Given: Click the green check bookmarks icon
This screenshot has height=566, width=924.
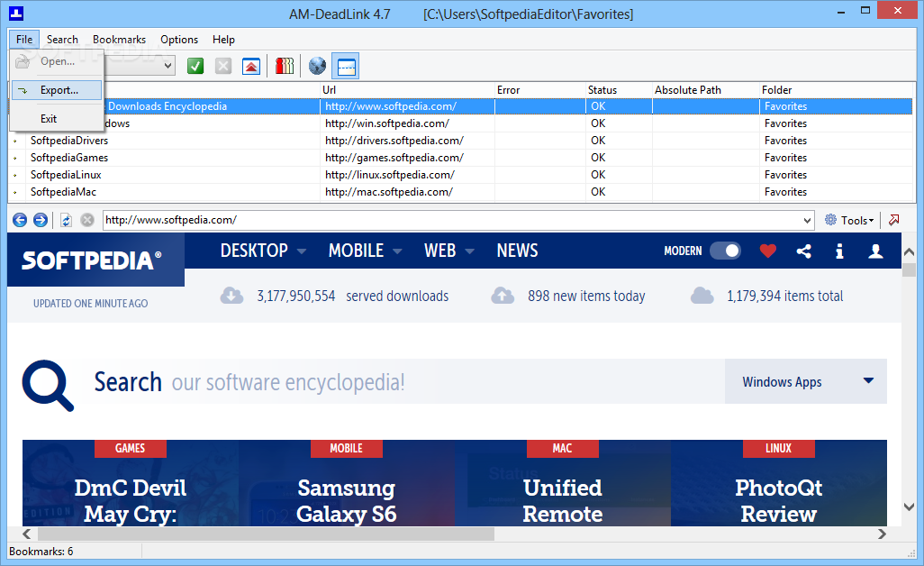Looking at the screenshot, I should point(195,66).
